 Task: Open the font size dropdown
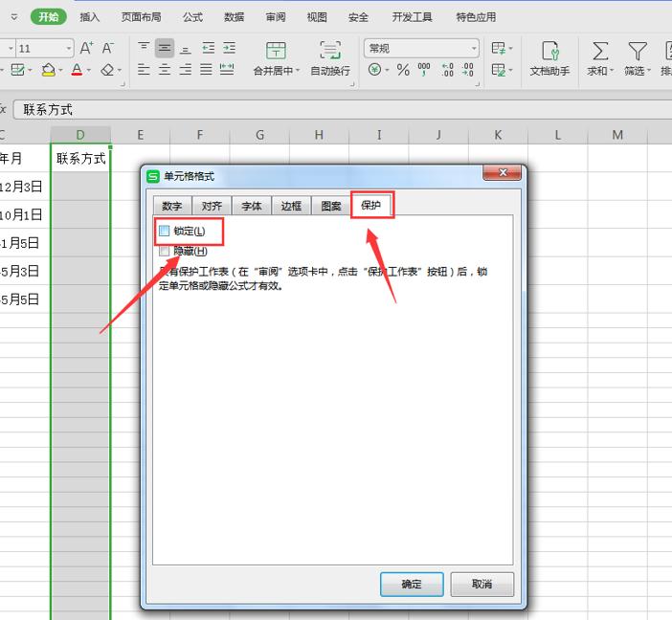coord(69,48)
